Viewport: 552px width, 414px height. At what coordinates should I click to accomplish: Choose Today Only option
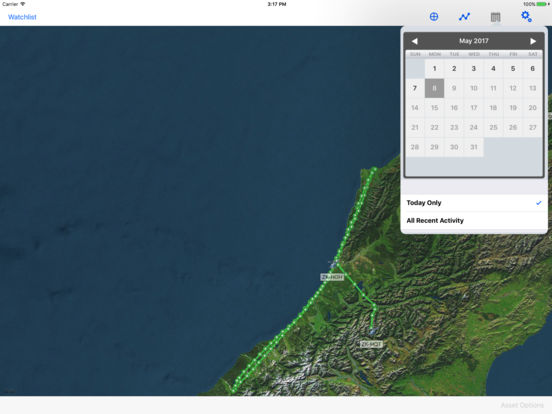click(x=474, y=203)
